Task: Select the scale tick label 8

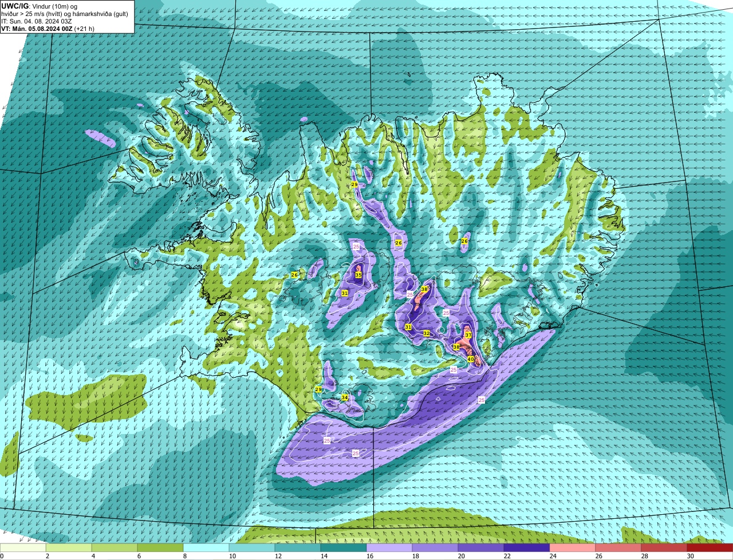Action: coord(185,556)
